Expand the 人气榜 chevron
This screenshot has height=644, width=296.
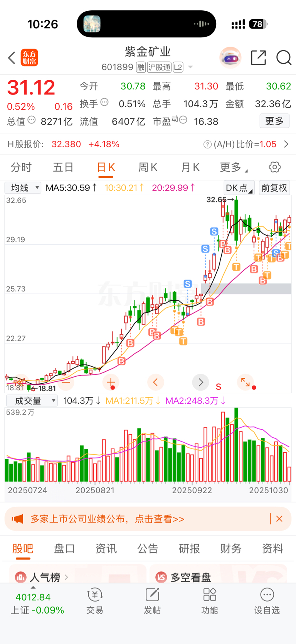click(67, 577)
